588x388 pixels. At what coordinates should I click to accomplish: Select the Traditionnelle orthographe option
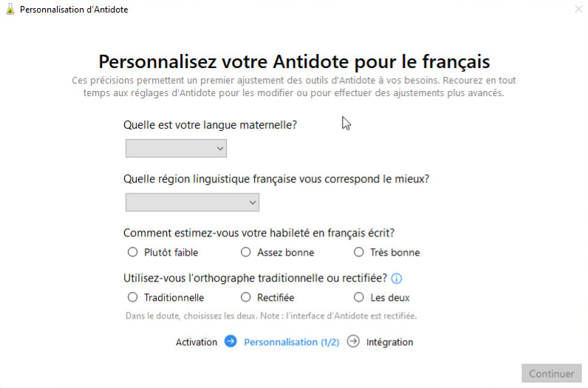pyautogui.click(x=133, y=297)
